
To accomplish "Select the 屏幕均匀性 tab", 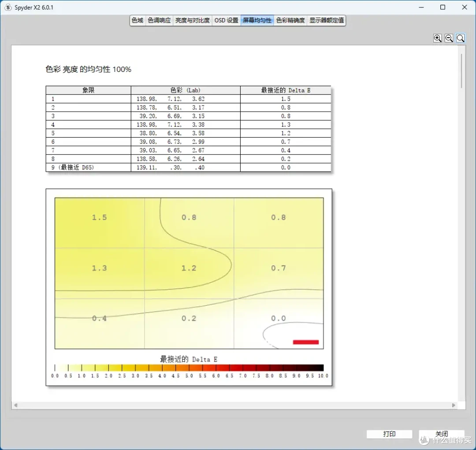I will [257, 20].
